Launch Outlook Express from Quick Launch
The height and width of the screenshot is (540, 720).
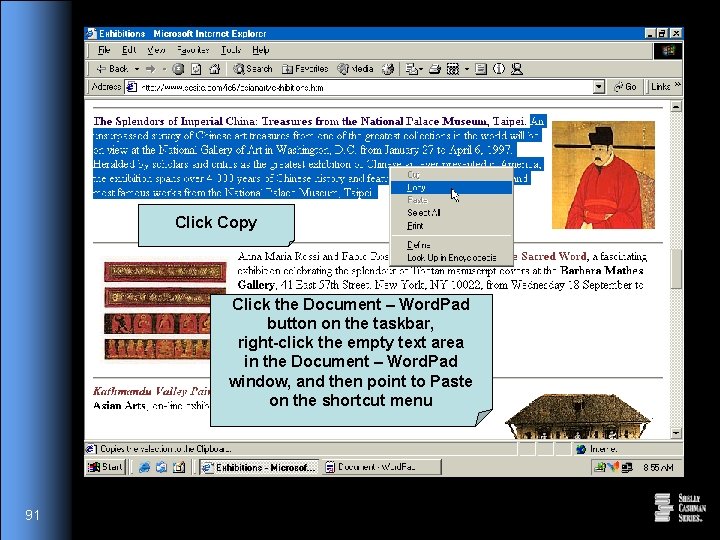pos(161,467)
